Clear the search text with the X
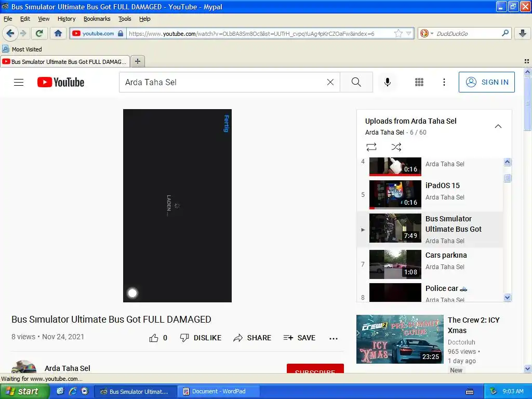Image resolution: width=532 pixels, height=399 pixels. (x=330, y=82)
